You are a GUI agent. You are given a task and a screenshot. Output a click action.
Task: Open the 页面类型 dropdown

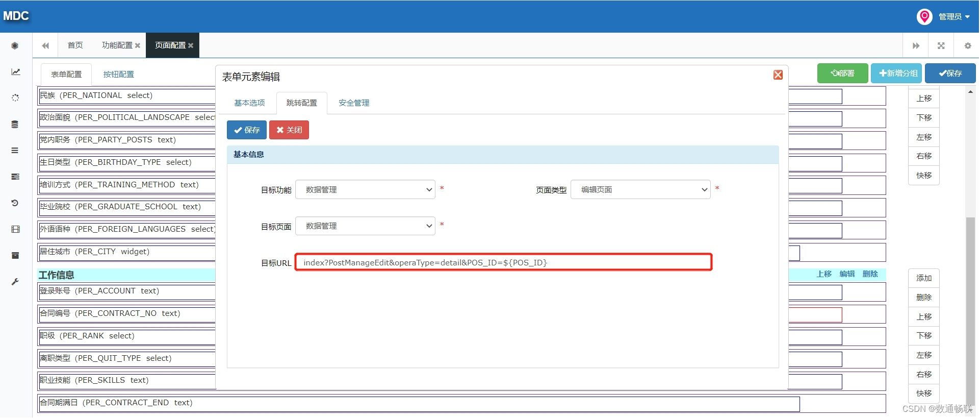640,190
